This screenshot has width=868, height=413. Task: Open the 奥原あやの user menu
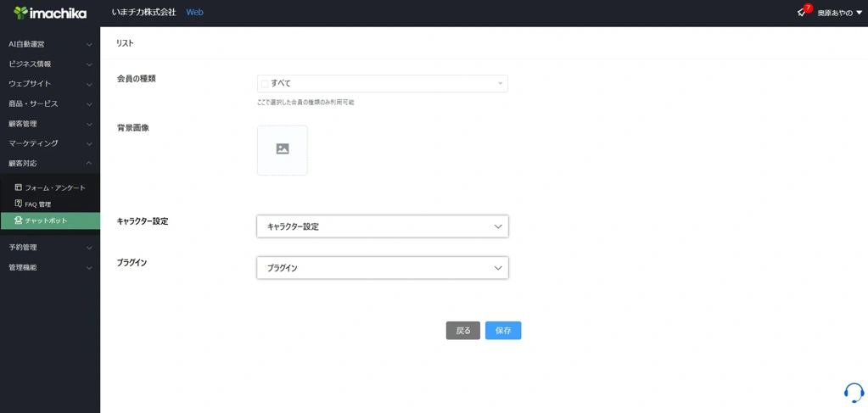pos(840,13)
